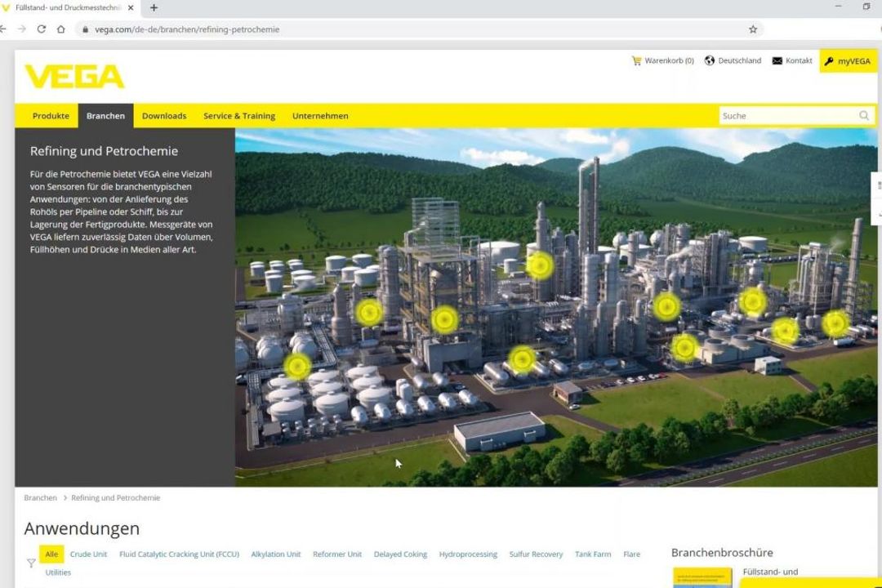Select the Branchen menu item

click(x=105, y=116)
